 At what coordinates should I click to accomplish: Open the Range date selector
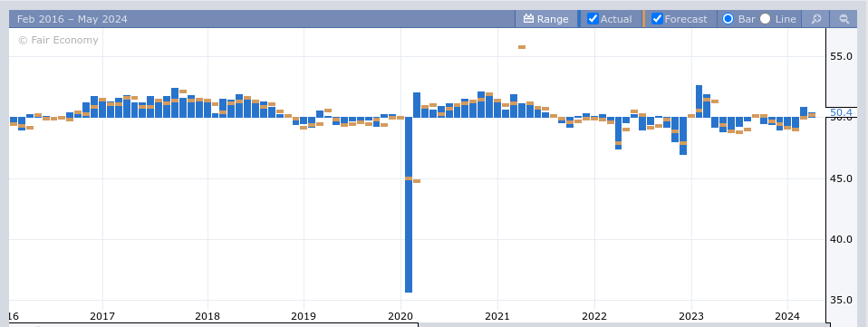point(546,19)
